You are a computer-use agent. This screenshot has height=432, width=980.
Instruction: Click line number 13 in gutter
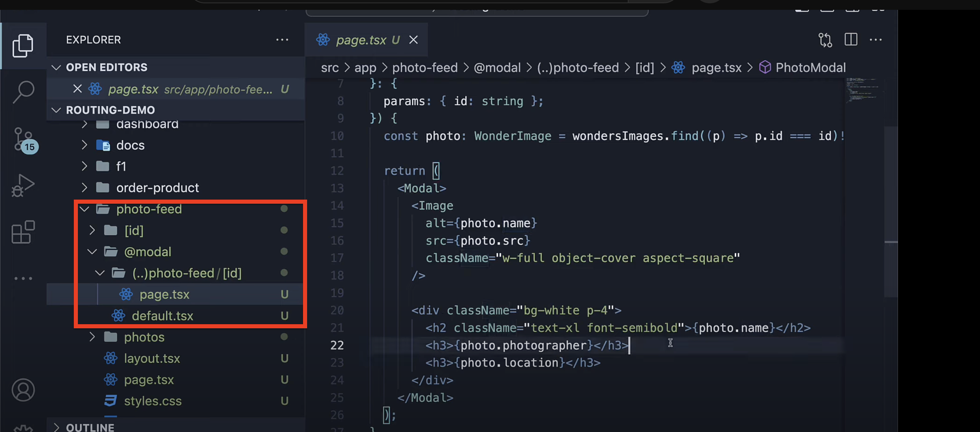[337, 188]
